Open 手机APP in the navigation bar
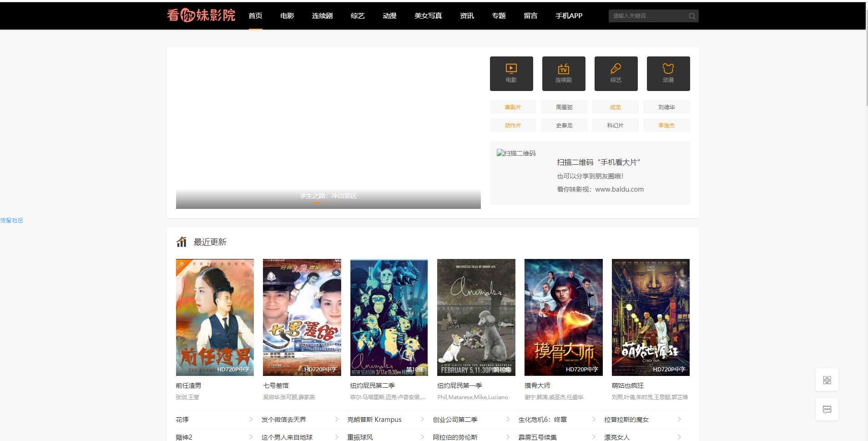The width and height of the screenshot is (868, 441). click(569, 16)
